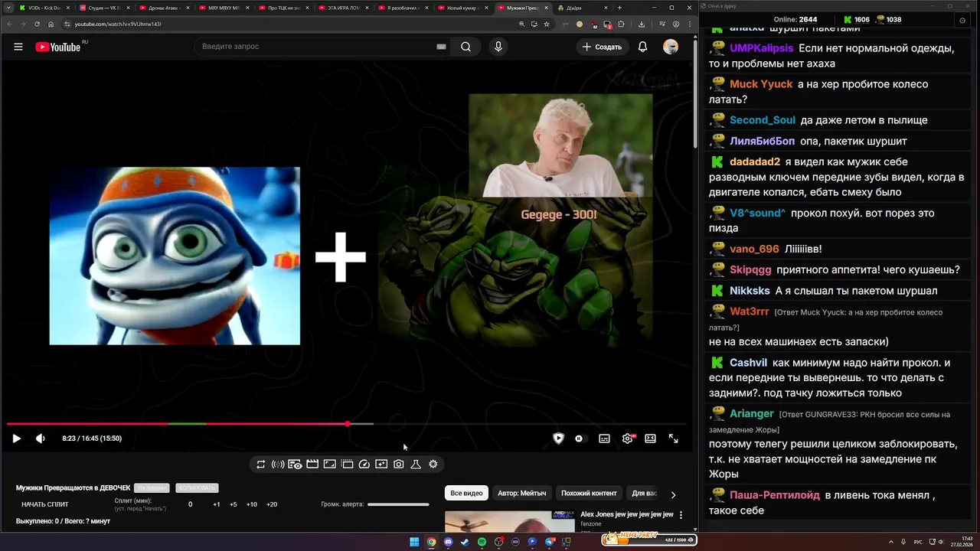The height and width of the screenshot is (551, 980).
Task: Select the Похожий контент chip
Action: 589,494
